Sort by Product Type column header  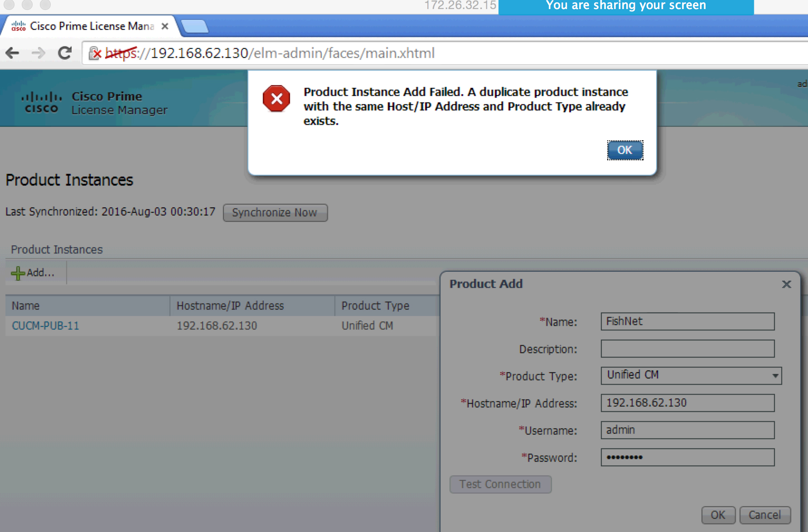tap(387, 306)
